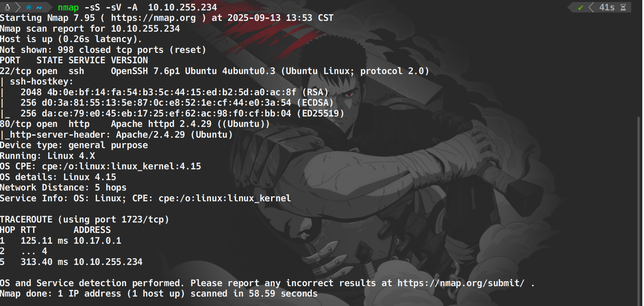644x306 pixels.
Task: Click the 41s execution time indicator
Action: coord(607,7)
